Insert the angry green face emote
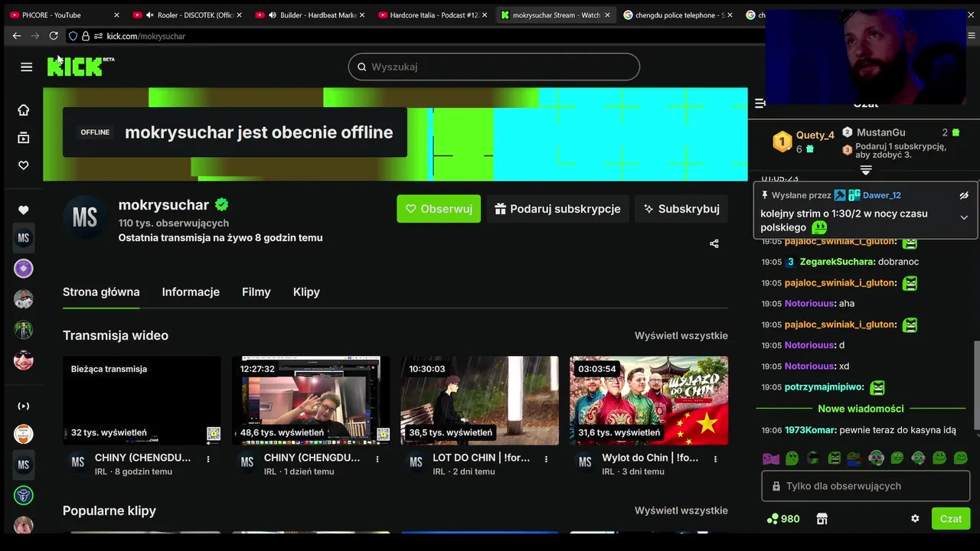Viewport: 980px width, 551px height. pos(834,458)
